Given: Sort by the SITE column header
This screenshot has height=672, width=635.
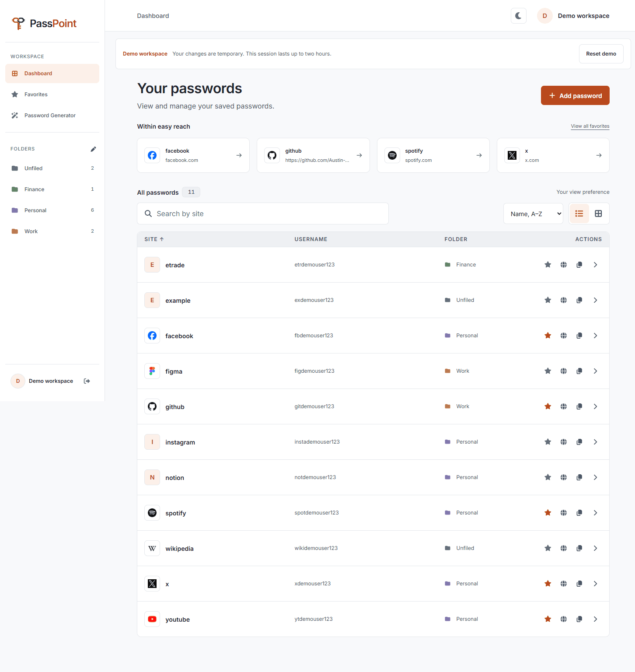Looking at the screenshot, I should 154,239.
